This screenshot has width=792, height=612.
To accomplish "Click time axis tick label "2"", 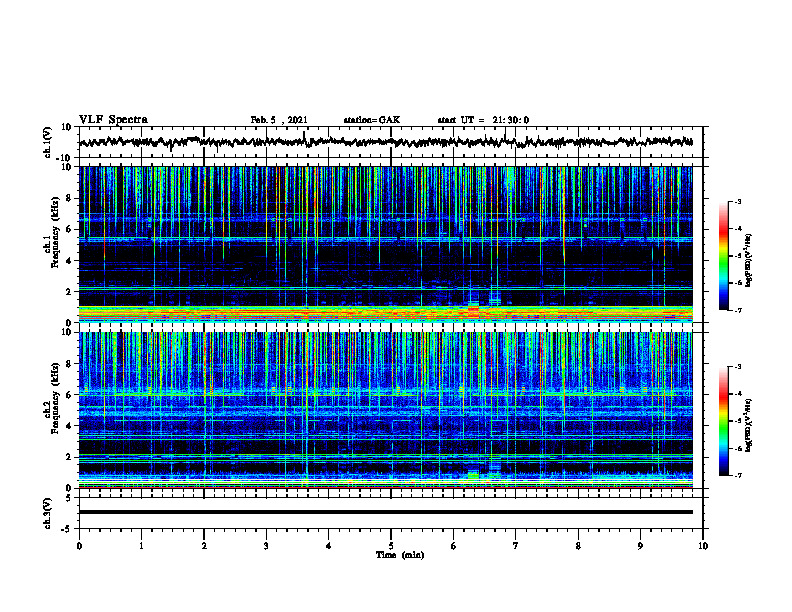I will point(204,546).
